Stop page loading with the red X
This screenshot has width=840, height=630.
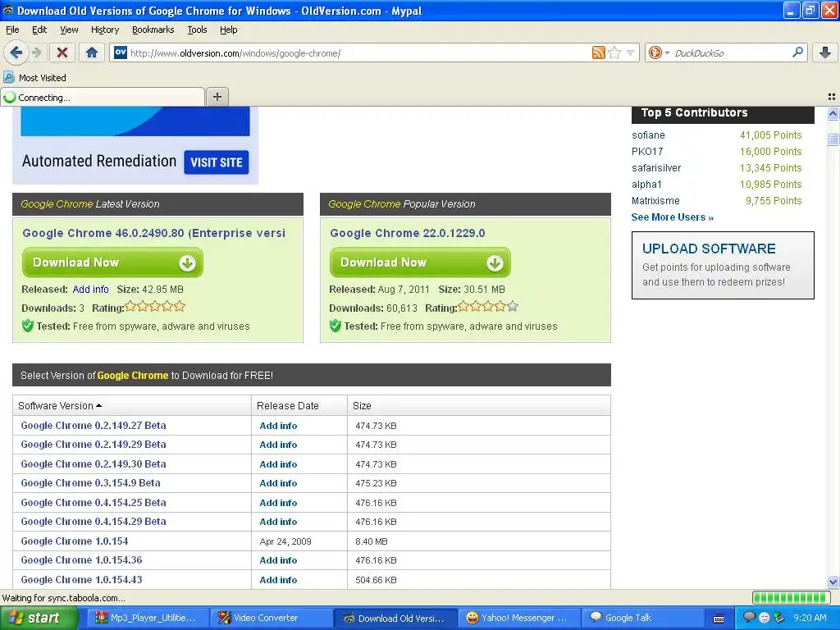62,52
